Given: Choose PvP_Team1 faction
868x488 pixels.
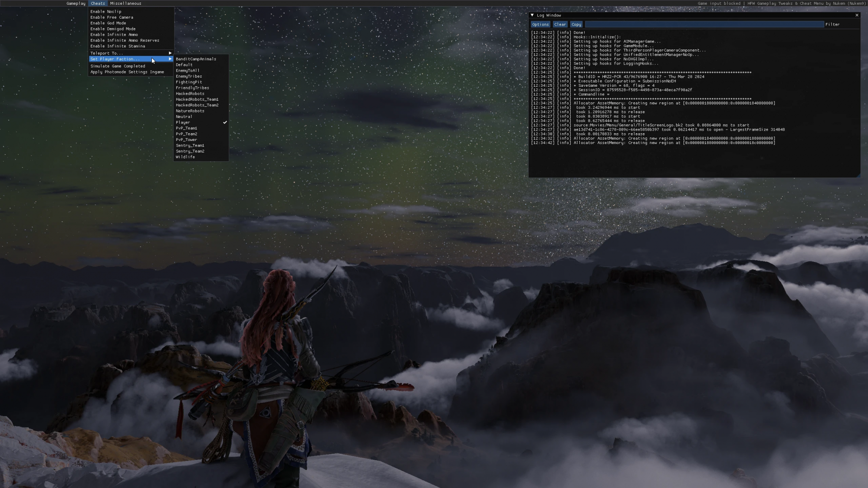Looking at the screenshot, I should (201, 128).
